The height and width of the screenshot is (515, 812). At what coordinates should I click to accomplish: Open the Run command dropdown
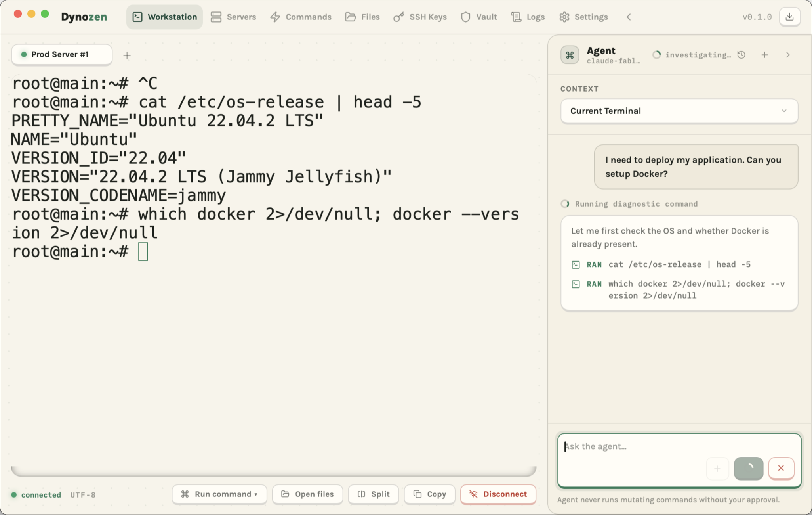click(219, 494)
